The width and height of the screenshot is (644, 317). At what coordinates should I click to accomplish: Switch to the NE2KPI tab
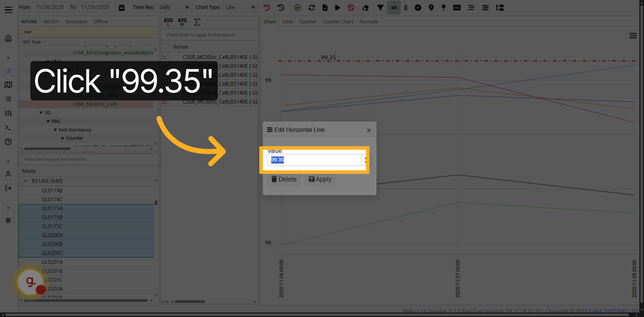click(51, 21)
